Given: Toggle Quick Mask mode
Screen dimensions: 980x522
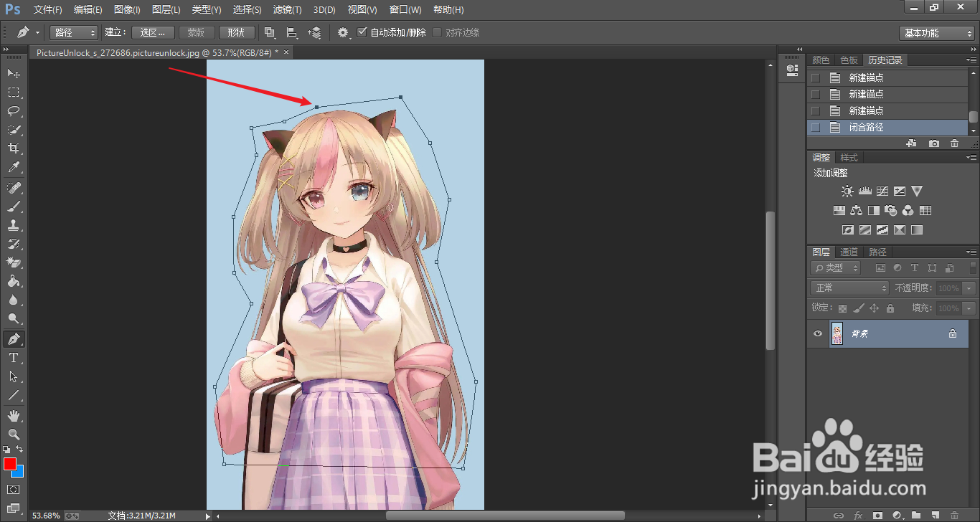Looking at the screenshot, I should click(x=14, y=490).
